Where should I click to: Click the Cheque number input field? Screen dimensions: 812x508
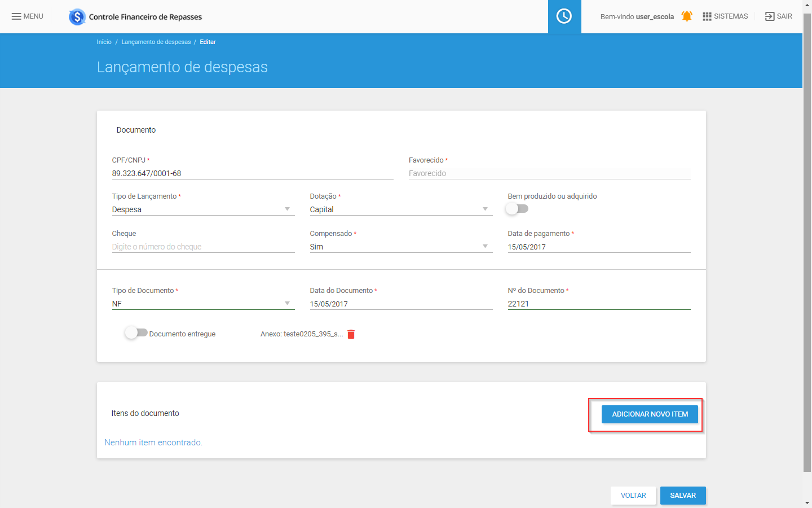(203, 247)
